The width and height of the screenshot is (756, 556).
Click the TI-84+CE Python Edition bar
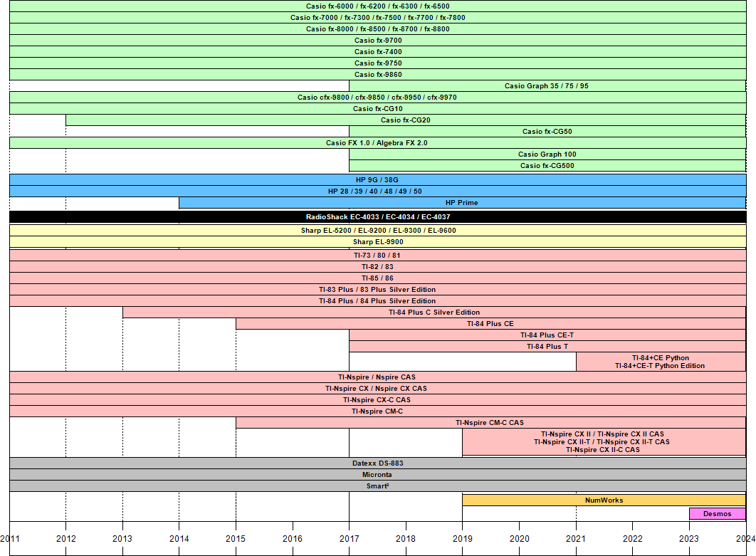[x=661, y=362]
